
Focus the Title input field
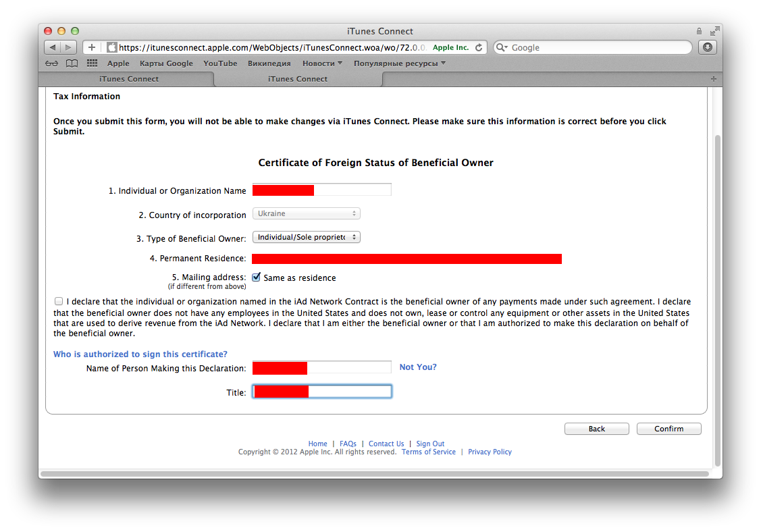pyautogui.click(x=322, y=392)
